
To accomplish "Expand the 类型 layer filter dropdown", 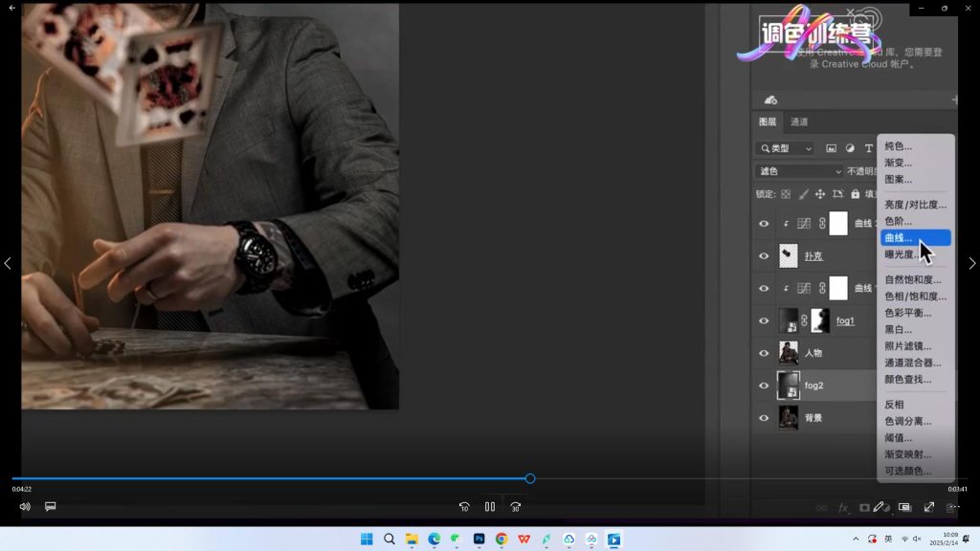I will pyautogui.click(x=785, y=148).
